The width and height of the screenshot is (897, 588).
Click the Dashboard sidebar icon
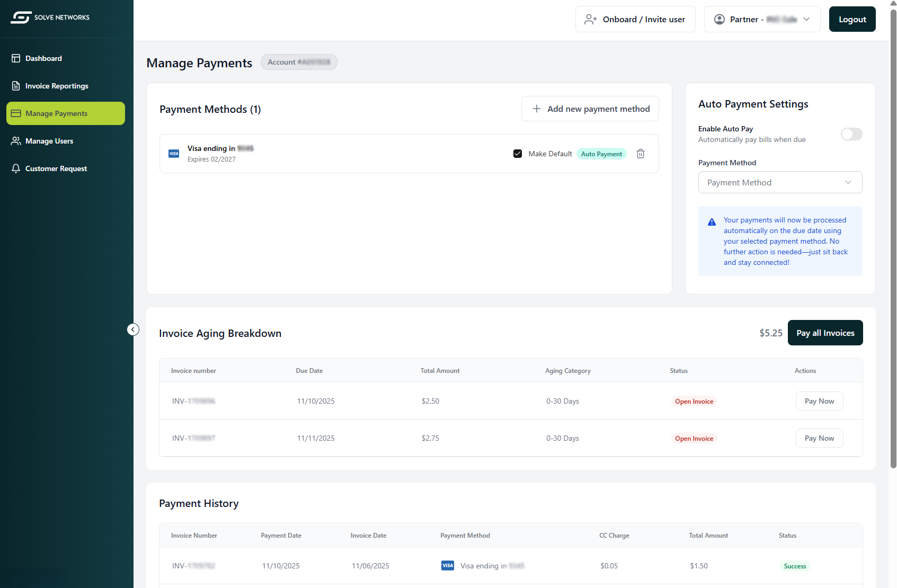point(16,58)
